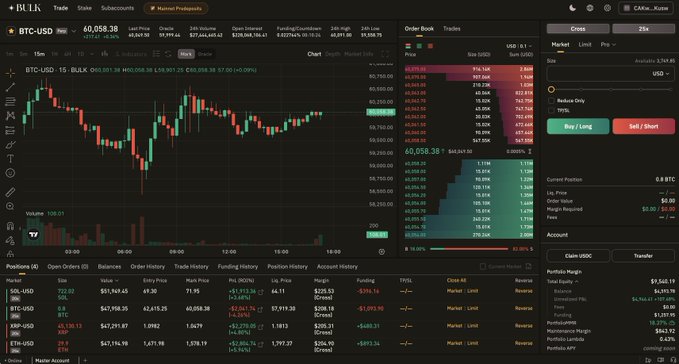This screenshot has width=679, height=364.
Task: Reverse the ETH-USD position
Action: 524,343
